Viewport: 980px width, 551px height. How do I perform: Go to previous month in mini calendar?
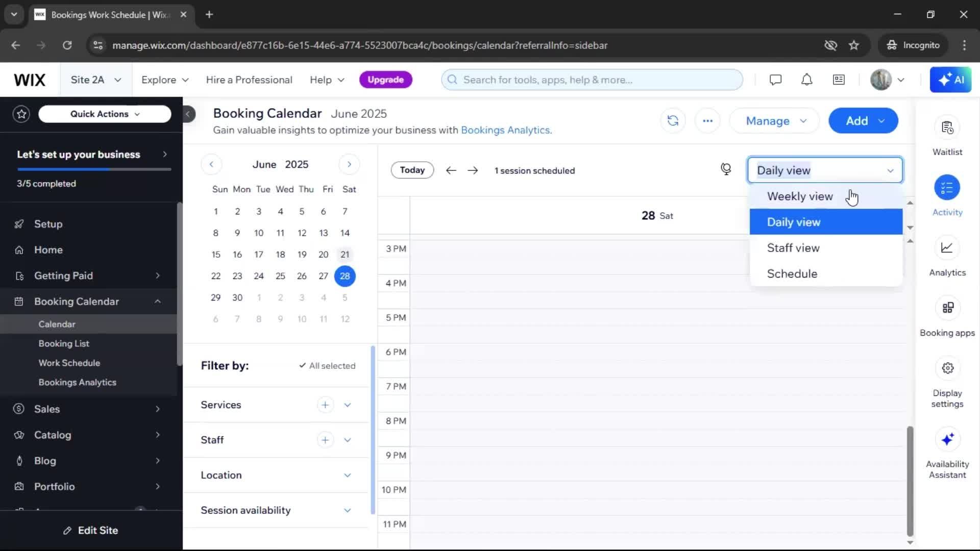tap(211, 164)
